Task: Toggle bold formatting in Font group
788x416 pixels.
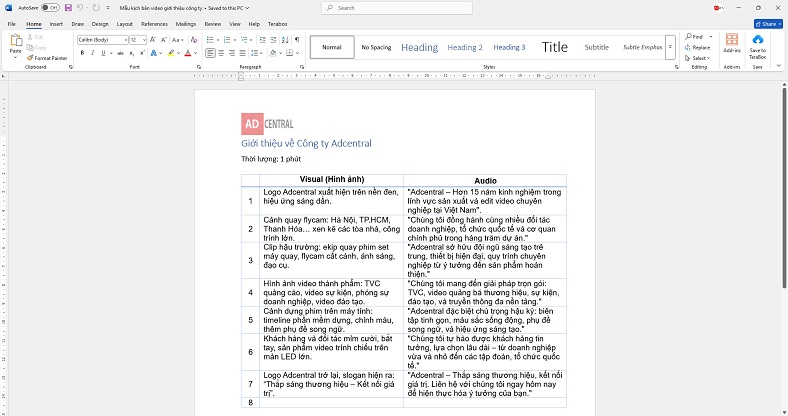Action: [x=81, y=52]
